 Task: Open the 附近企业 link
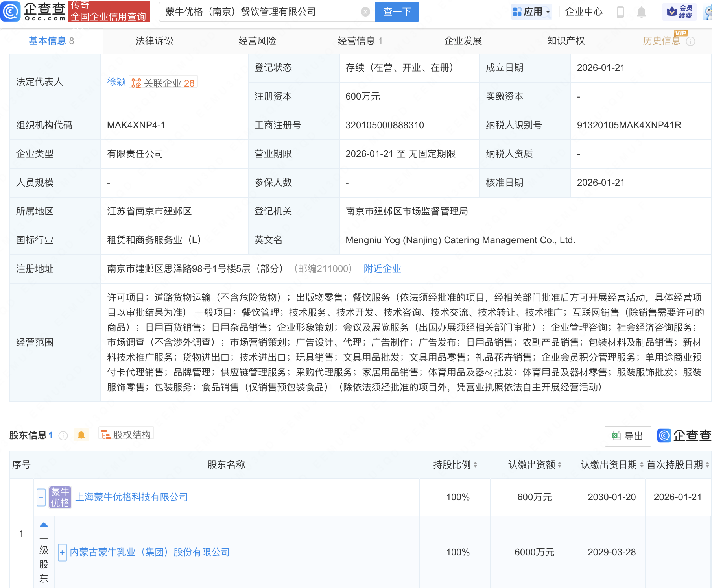pos(382,268)
